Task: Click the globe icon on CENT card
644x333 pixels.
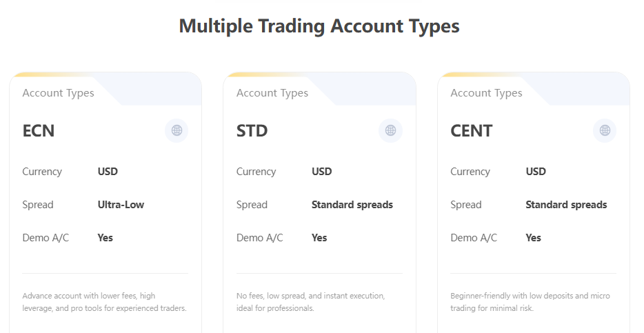Action: pyautogui.click(x=605, y=130)
